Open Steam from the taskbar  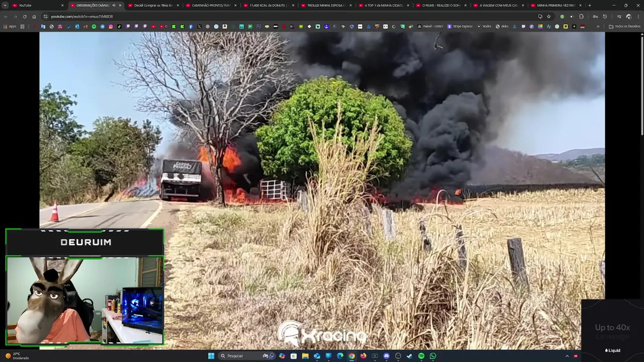point(410,356)
